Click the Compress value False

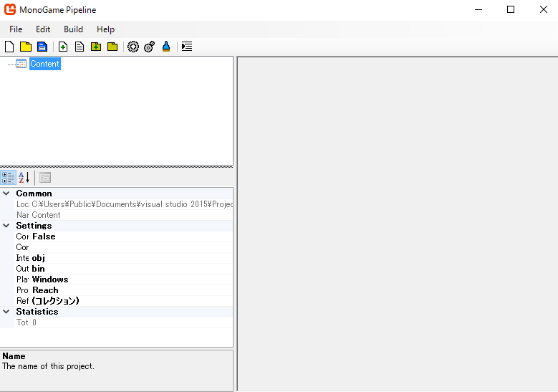(44, 236)
